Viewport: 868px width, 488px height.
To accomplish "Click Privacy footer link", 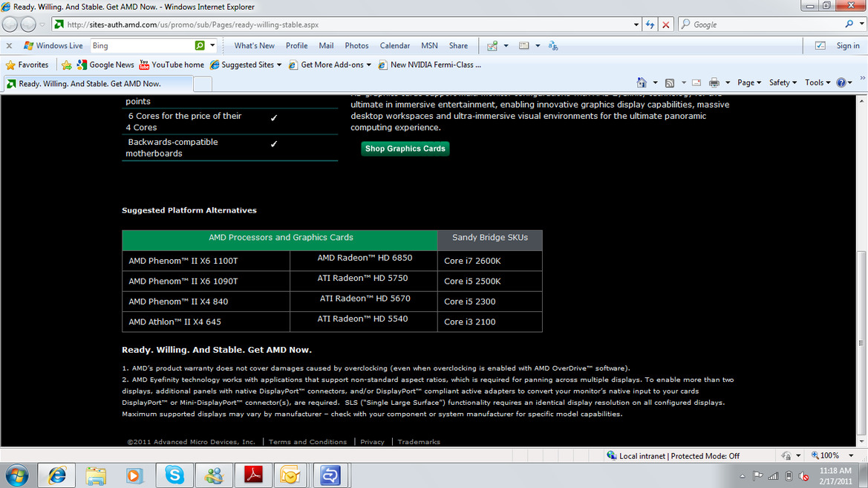I will [372, 441].
